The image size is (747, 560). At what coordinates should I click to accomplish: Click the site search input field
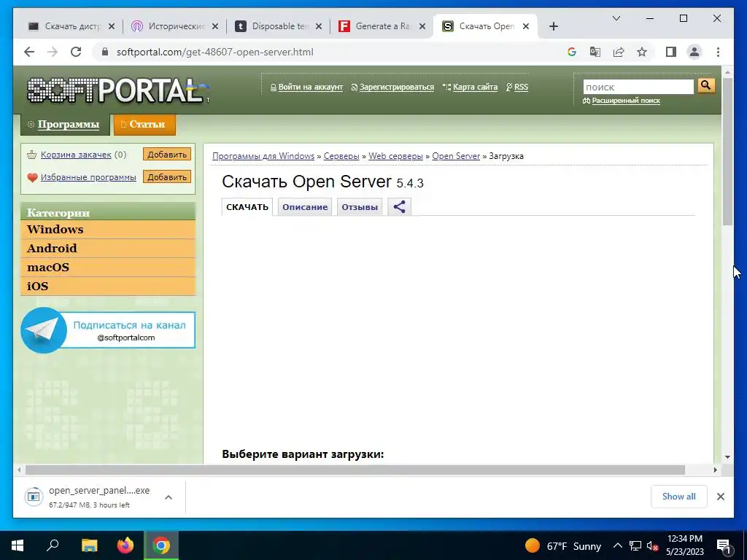638,87
